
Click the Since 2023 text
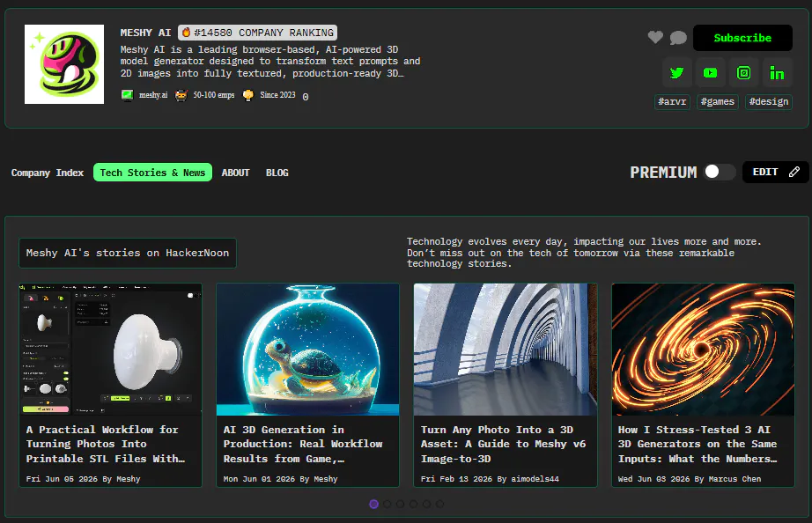coord(277,95)
